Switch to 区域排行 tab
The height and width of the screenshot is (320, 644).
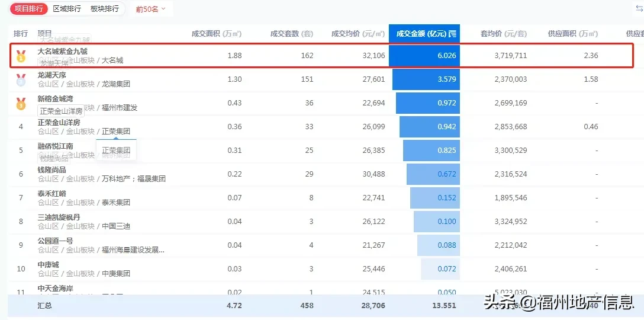pyautogui.click(x=67, y=9)
